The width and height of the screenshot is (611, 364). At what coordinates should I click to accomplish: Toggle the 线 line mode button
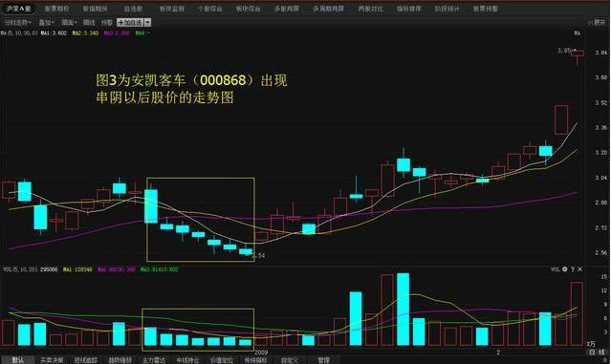click(x=601, y=353)
